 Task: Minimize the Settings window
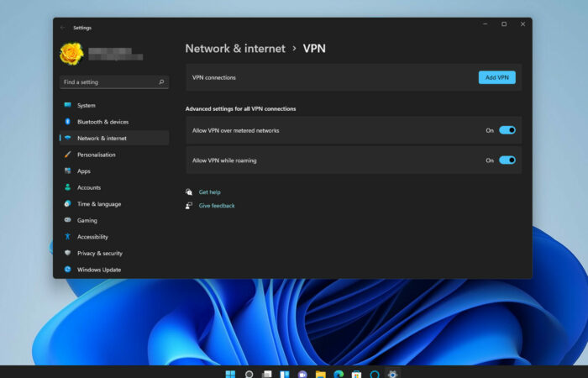(x=486, y=24)
